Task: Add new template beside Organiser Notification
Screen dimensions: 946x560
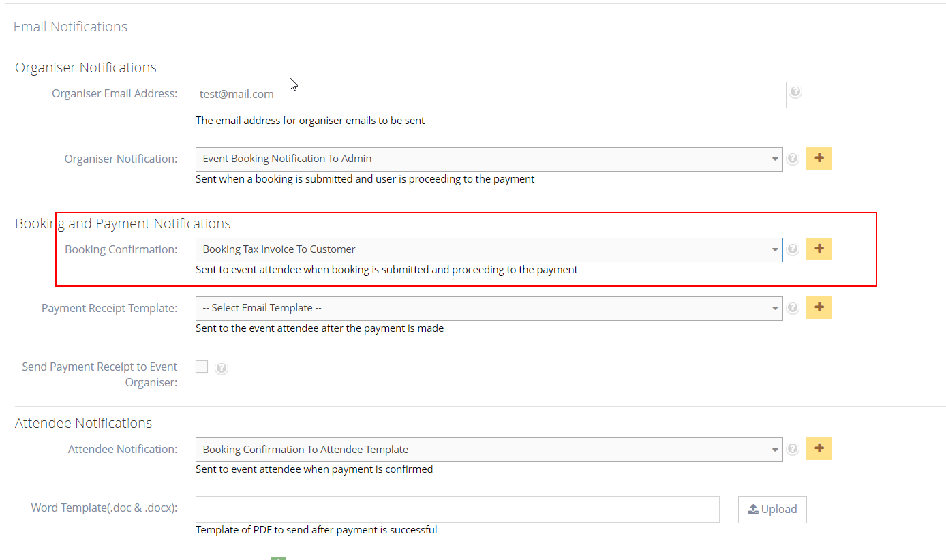Action: pos(819,159)
